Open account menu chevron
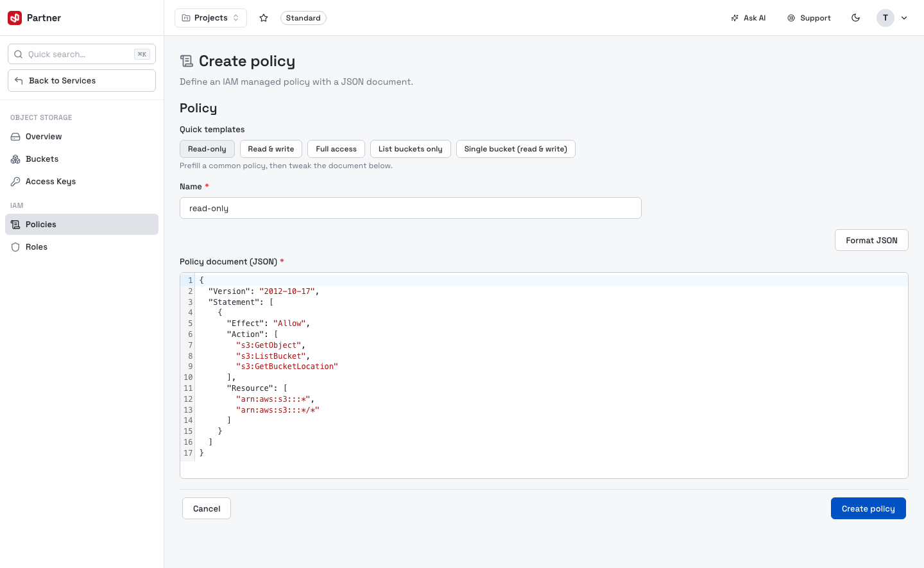Screen dimensions: 924x568 click(x=904, y=18)
